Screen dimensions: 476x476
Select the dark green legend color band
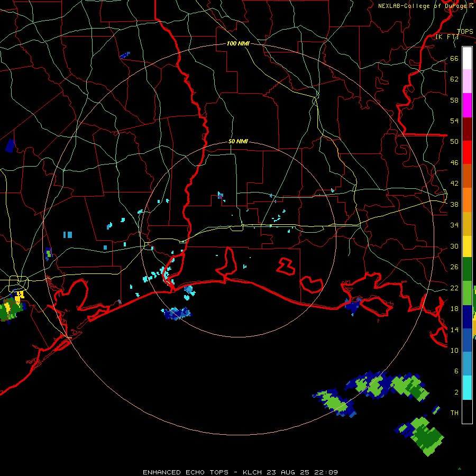point(467,269)
